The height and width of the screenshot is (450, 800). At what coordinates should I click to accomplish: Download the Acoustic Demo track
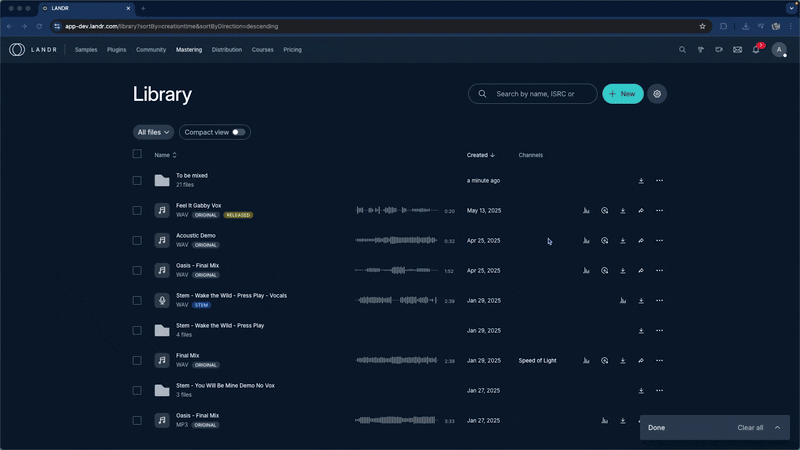pos(623,241)
